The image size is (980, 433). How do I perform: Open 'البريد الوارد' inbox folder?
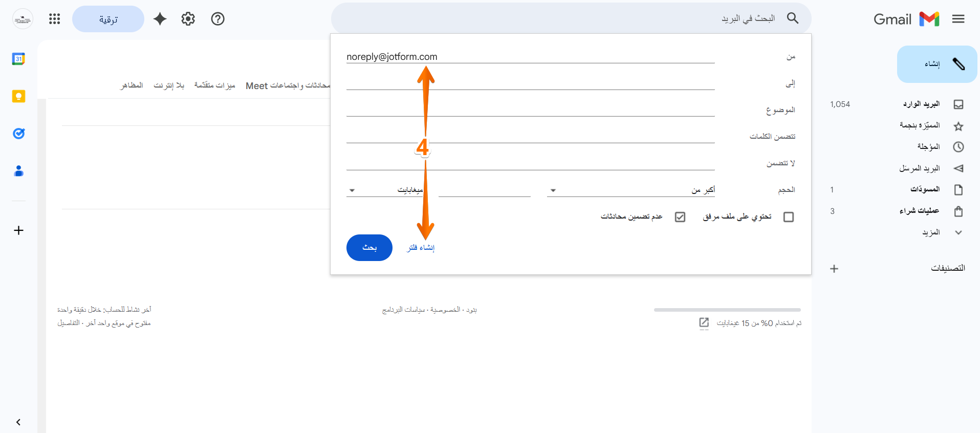(921, 104)
